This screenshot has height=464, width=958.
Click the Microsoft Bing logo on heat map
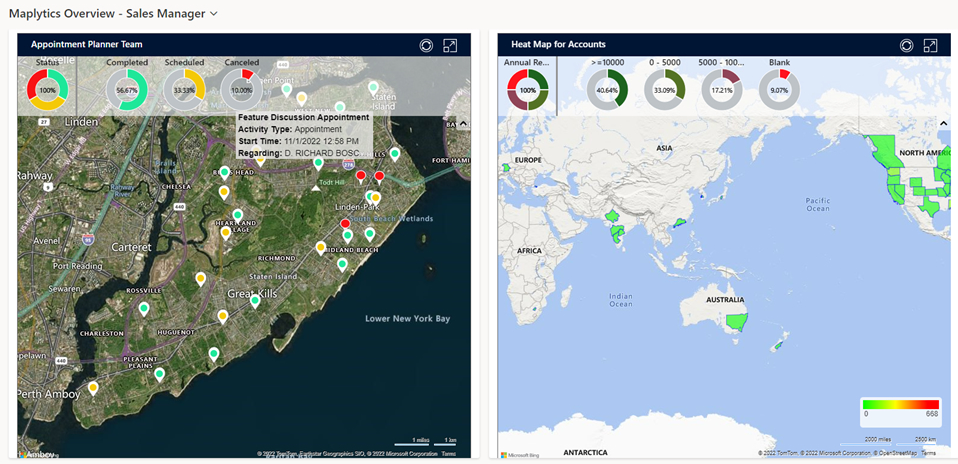tap(521, 455)
